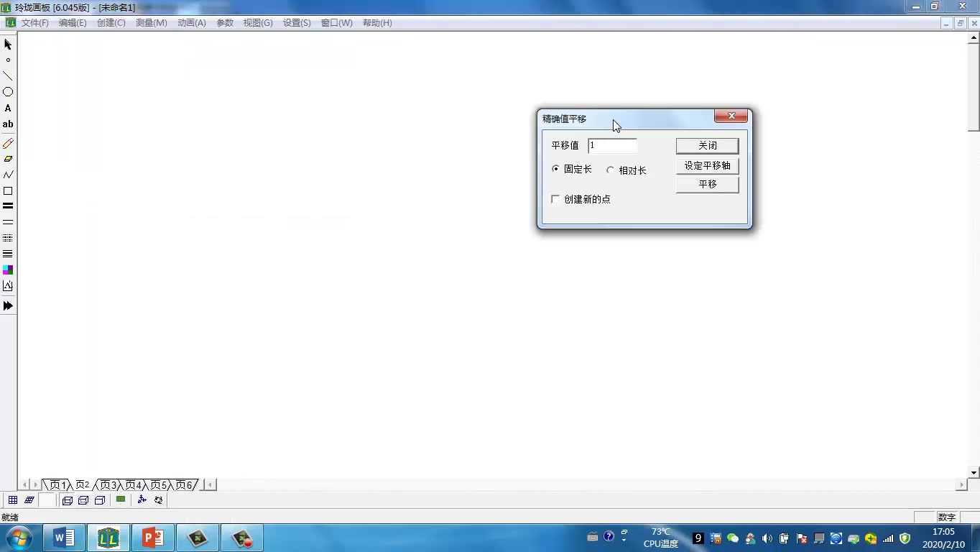
Task: Switch to the 页4 tab
Action: point(133,485)
